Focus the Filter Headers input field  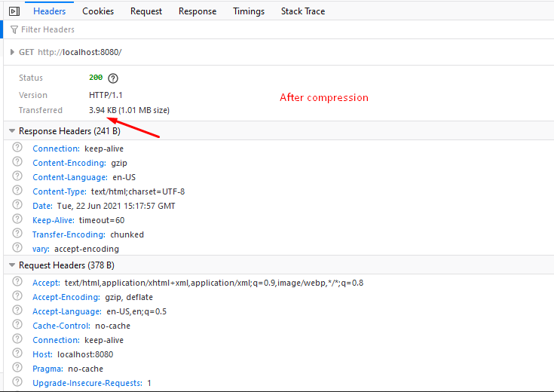[279, 29]
